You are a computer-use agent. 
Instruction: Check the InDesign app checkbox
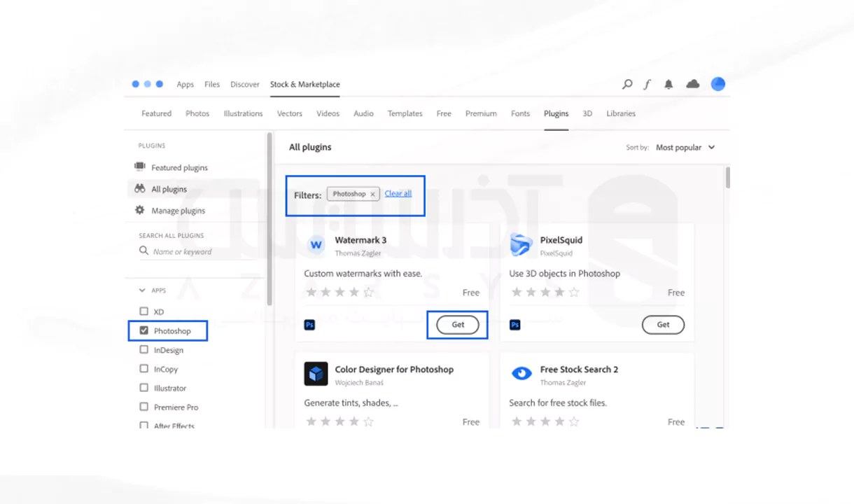click(x=143, y=349)
